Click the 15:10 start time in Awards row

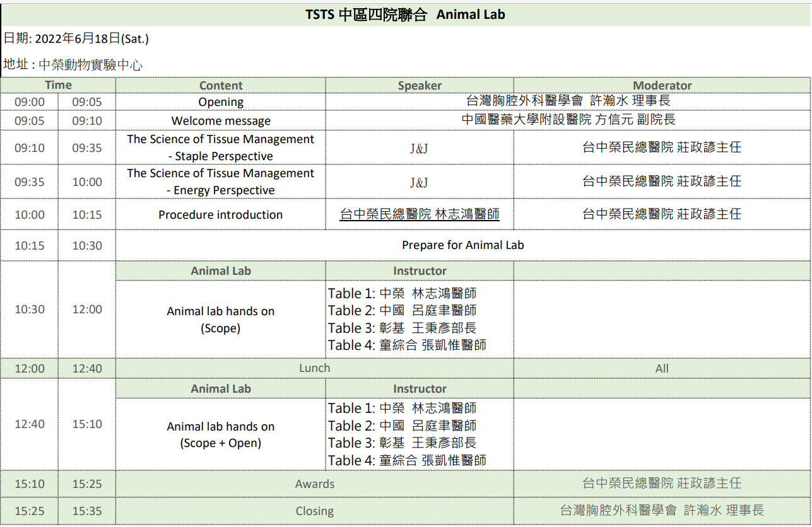[x=30, y=484]
